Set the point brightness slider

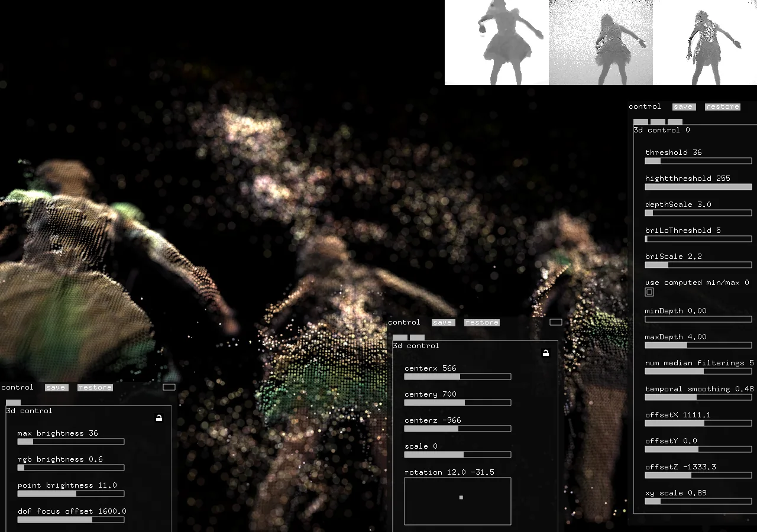click(70, 494)
